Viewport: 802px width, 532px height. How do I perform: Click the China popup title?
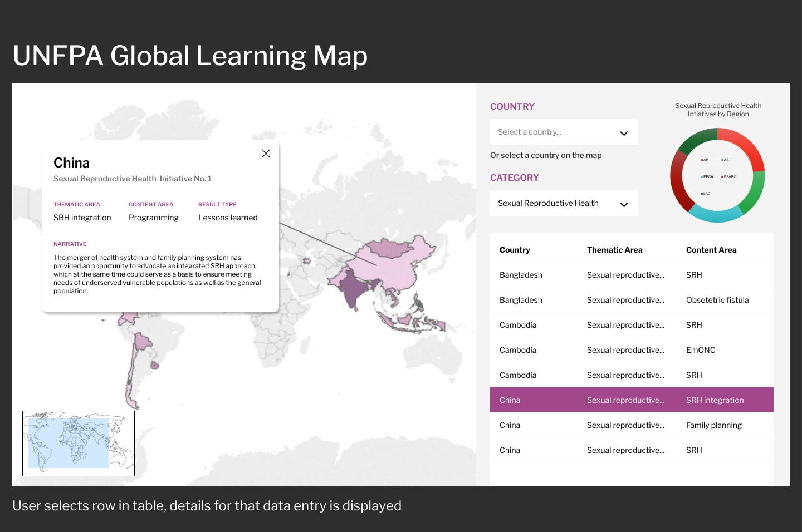pos(71,162)
